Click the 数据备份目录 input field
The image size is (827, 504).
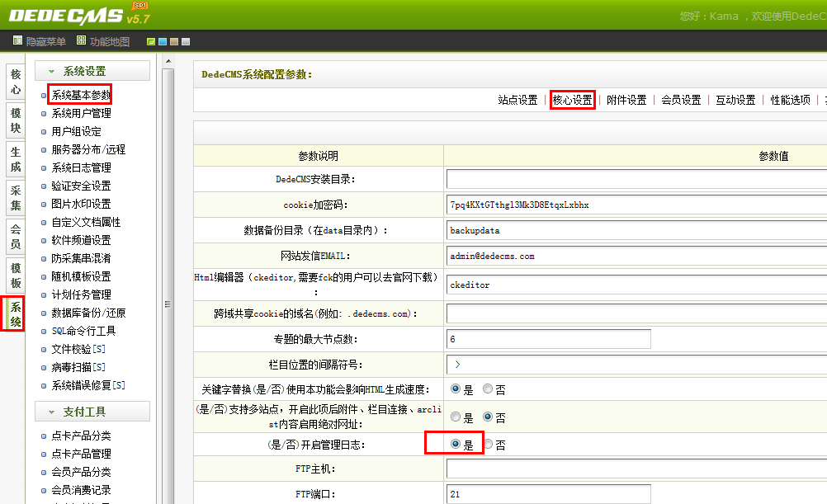pyautogui.click(x=636, y=230)
